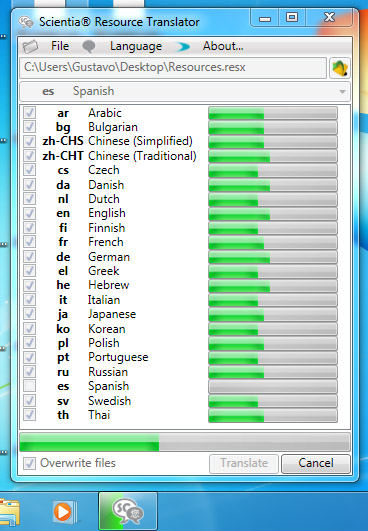Toggle the Overwrite files checkbox
Image resolution: width=368 pixels, height=531 pixels.
(29, 463)
